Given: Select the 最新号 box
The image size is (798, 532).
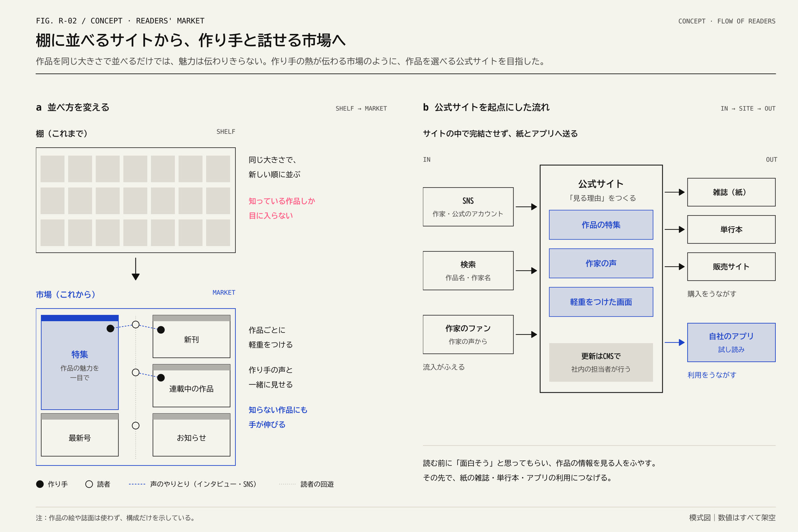Looking at the screenshot, I should point(80,435).
